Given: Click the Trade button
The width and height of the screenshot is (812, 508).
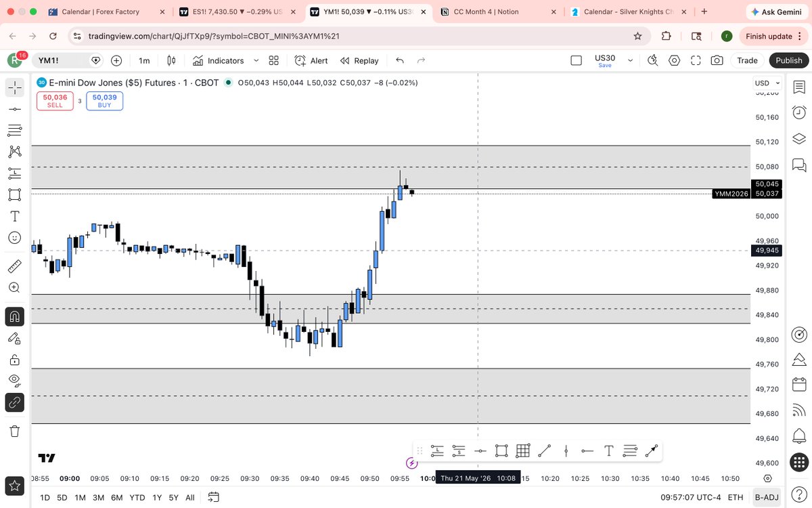Looking at the screenshot, I should (747, 60).
